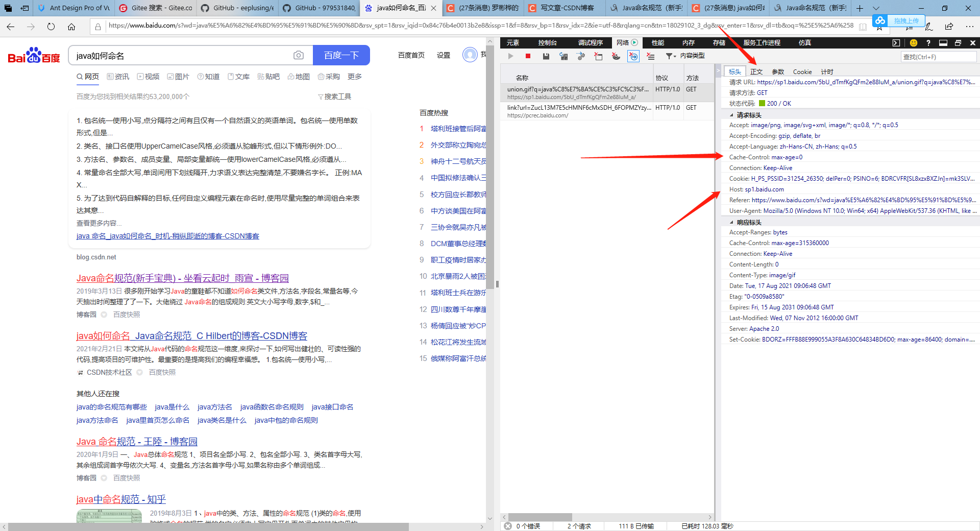
Task: Click the user avatar on Baidu page
Action: 470,55
